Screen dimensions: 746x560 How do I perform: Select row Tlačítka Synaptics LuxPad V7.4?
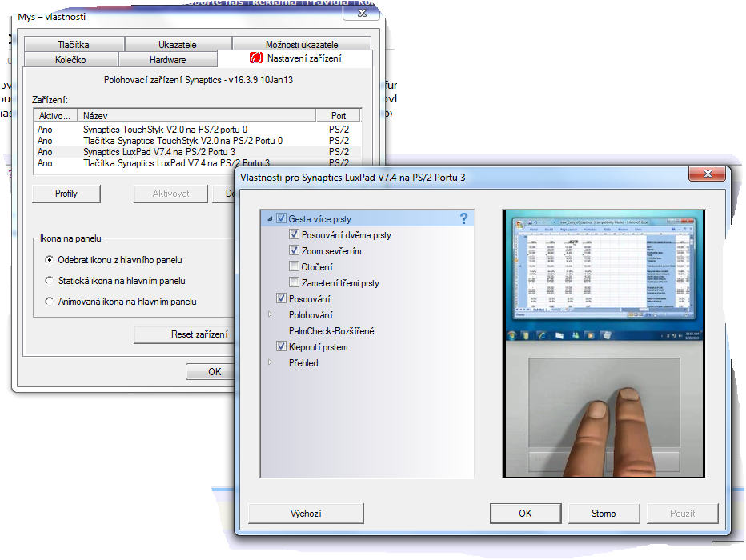click(199, 163)
